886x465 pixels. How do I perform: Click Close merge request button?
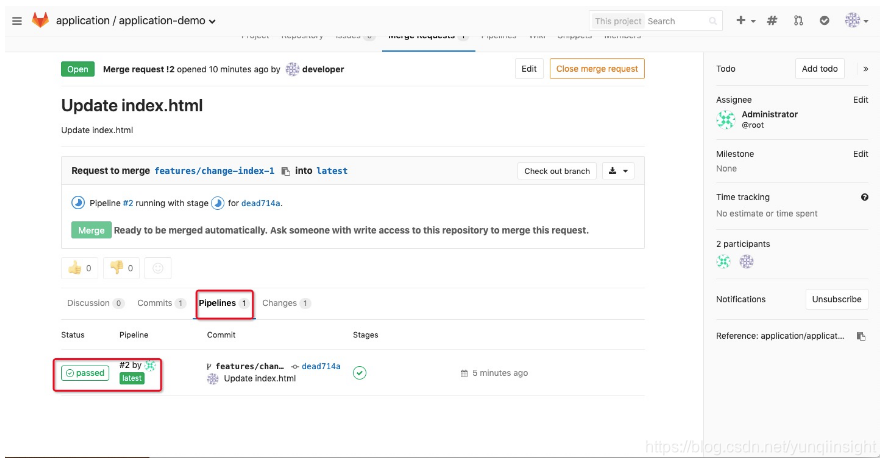point(597,69)
